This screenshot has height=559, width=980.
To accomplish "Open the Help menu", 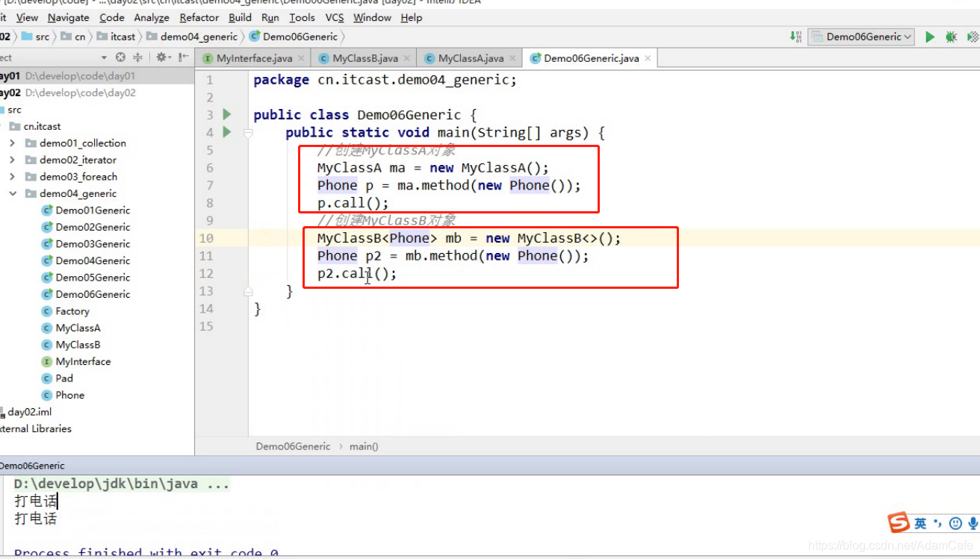I will [412, 17].
